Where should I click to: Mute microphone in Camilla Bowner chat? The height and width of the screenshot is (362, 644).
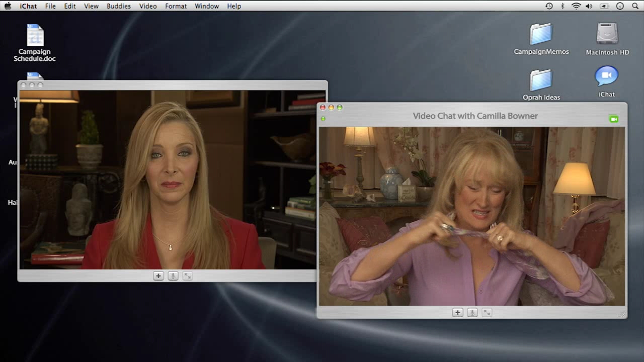click(472, 313)
